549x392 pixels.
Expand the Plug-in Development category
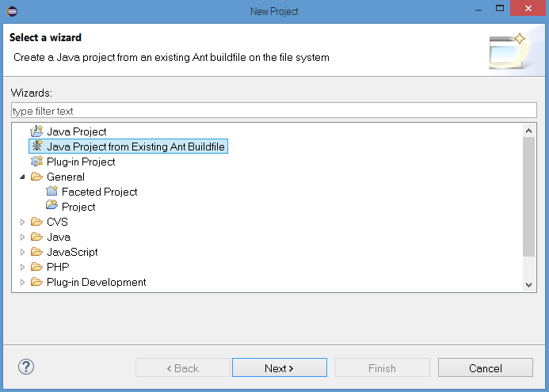click(x=22, y=282)
